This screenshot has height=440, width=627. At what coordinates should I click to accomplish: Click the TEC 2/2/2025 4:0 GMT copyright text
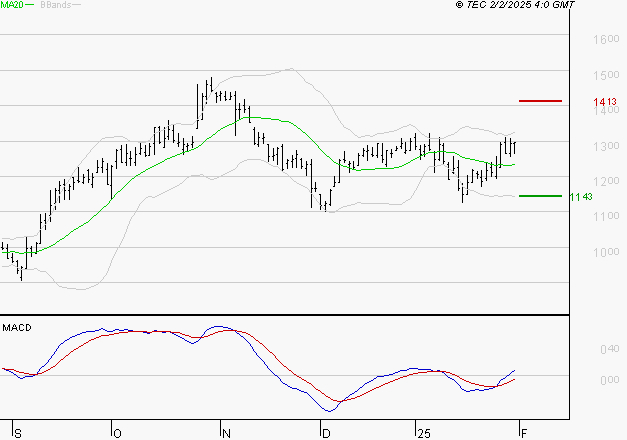pos(515,5)
